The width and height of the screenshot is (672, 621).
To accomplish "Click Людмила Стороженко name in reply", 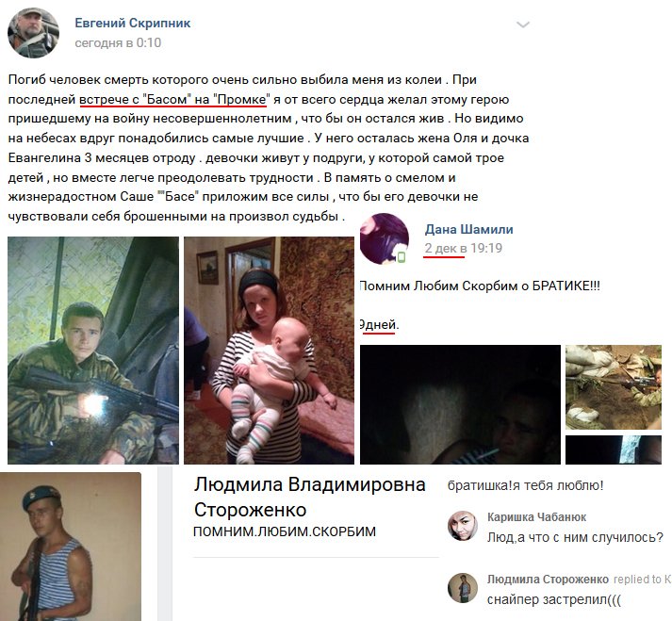I will click(548, 580).
